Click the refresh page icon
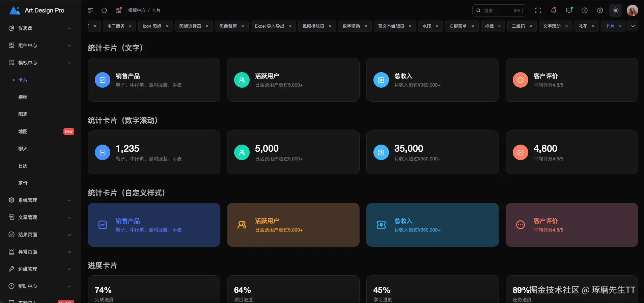644x303 pixels. pos(104,10)
